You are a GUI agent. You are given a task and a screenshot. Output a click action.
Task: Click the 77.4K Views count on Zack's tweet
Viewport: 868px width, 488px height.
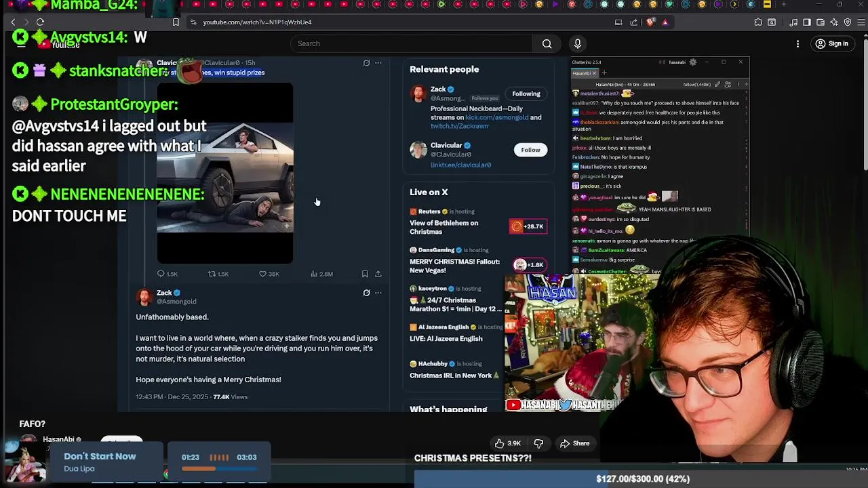(231, 397)
